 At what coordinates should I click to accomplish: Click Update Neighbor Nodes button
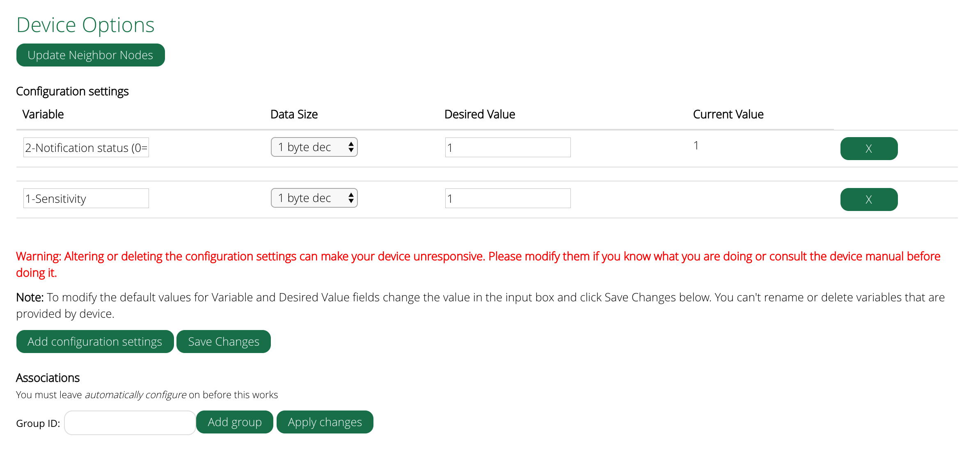pyautogui.click(x=90, y=55)
